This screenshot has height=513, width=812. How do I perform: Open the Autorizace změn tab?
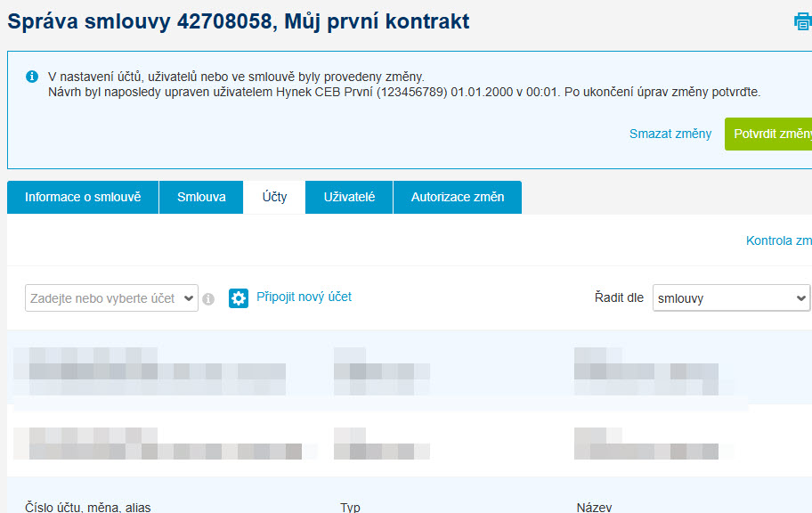point(458,197)
